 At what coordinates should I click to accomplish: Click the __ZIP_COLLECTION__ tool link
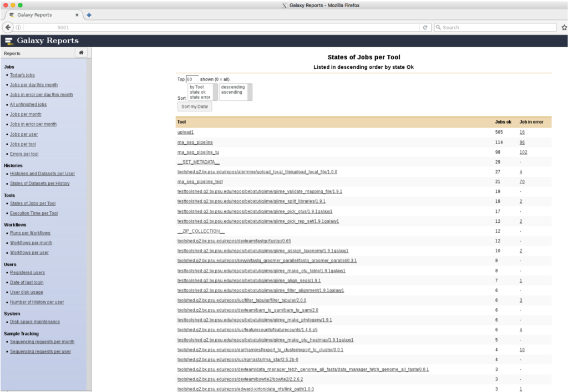tap(201, 231)
